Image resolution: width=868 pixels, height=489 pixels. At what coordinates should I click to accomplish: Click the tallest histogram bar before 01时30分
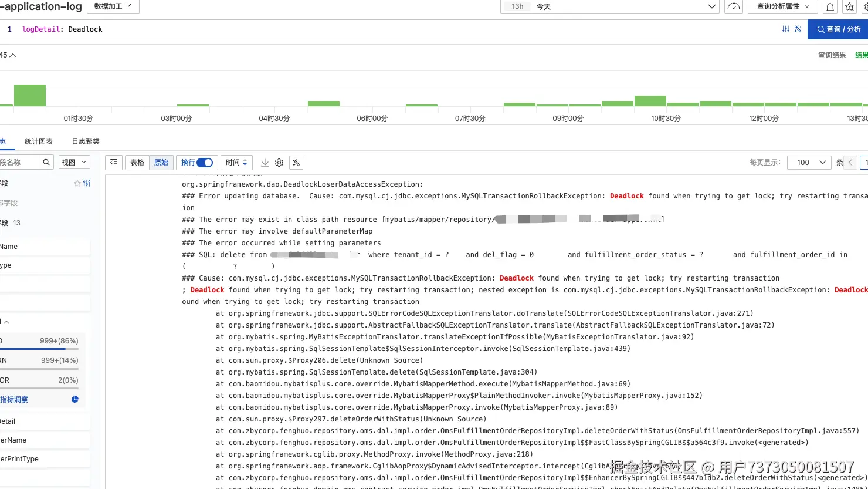point(30,95)
